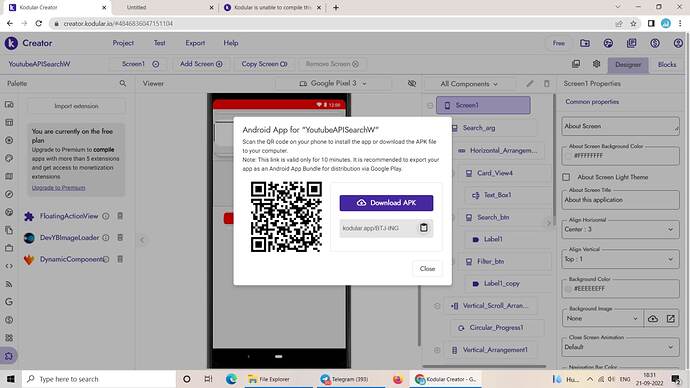Show info for FloatingActionView extension

click(x=106, y=216)
